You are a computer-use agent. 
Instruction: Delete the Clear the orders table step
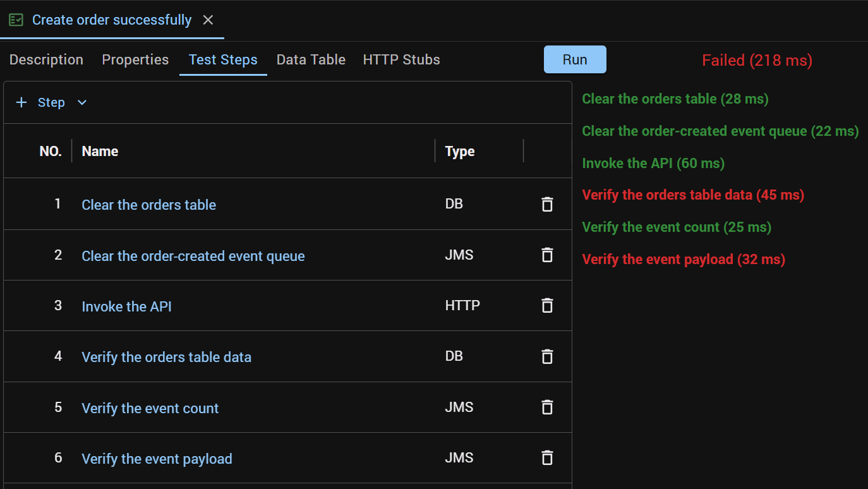[x=547, y=204]
